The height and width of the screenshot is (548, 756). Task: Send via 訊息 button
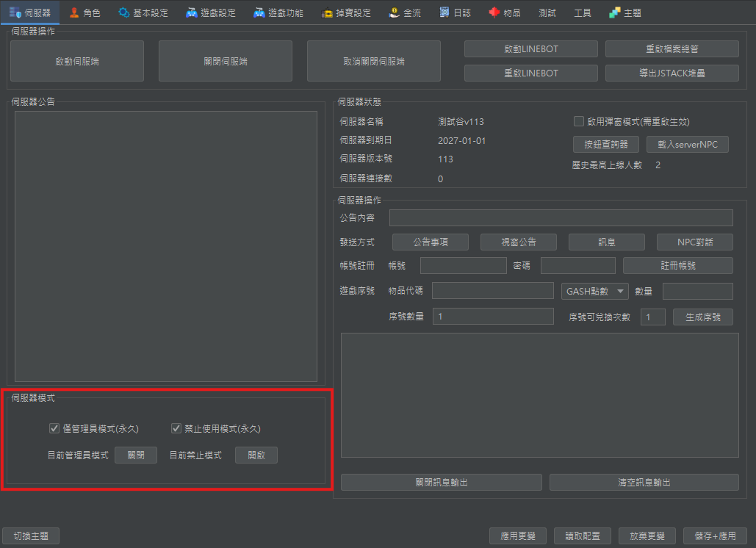[607, 242]
